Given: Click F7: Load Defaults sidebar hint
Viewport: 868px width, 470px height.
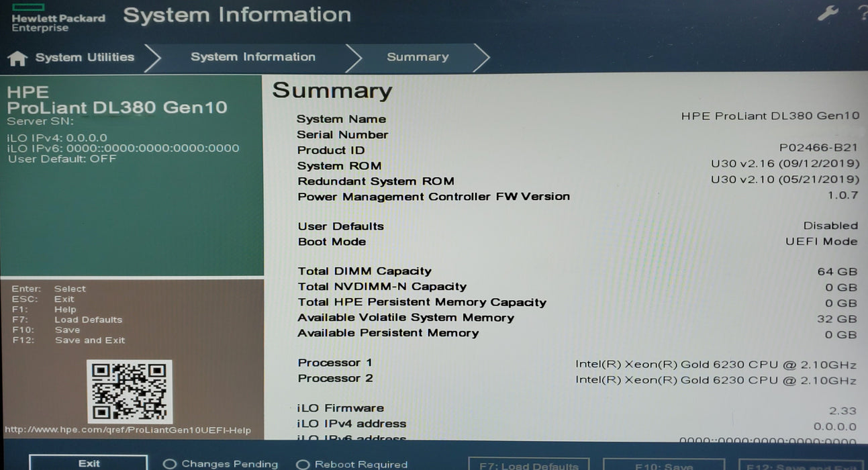Looking at the screenshot, I should pos(67,320).
